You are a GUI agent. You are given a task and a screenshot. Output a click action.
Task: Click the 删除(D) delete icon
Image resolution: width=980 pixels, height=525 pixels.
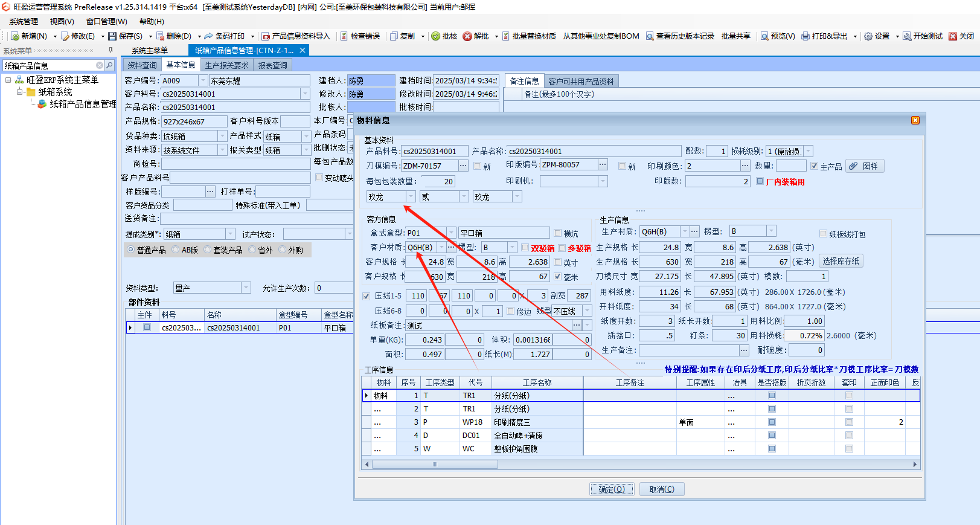tap(160, 36)
